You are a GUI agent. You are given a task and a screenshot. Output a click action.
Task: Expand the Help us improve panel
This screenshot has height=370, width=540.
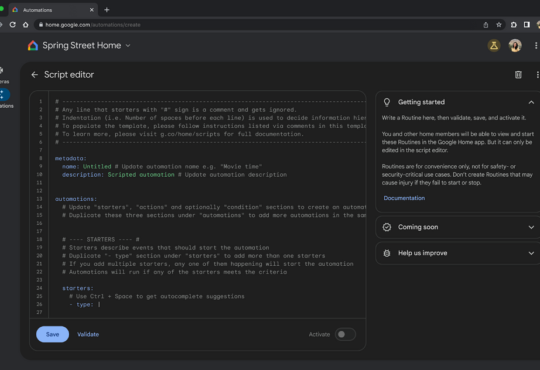[531, 253]
